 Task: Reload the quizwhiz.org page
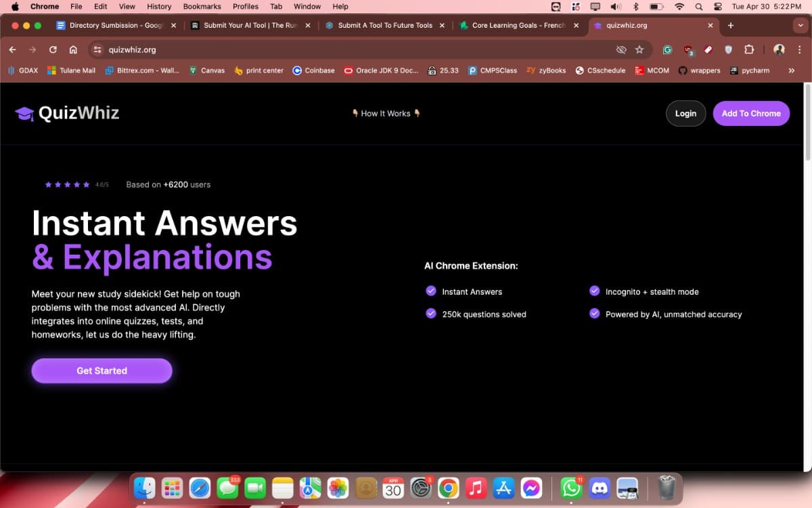(x=53, y=49)
